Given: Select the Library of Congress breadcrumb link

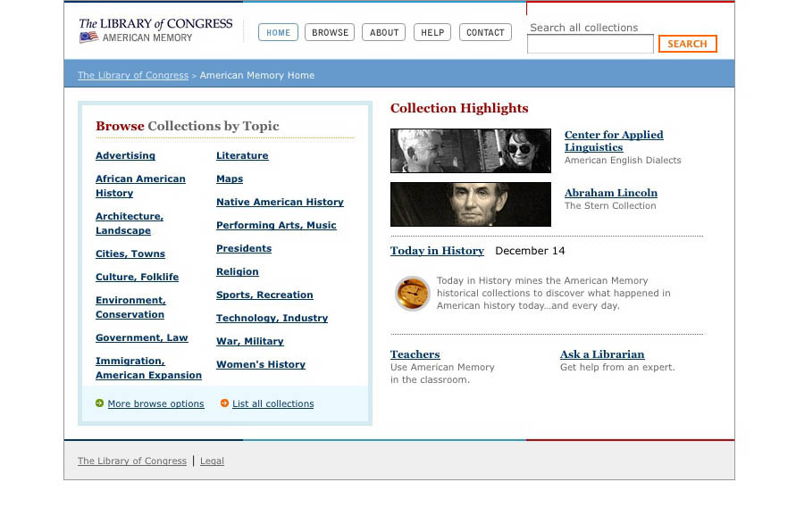Looking at the screenshot, I should [132, 76].
